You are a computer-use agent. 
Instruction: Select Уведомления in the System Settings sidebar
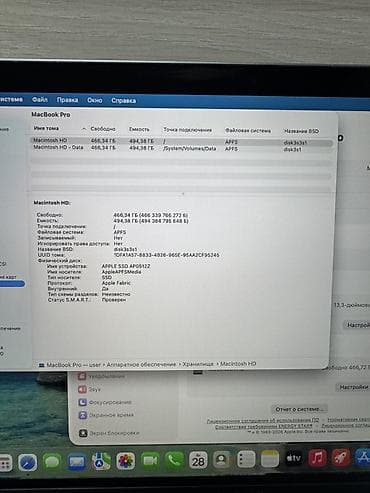102,376
